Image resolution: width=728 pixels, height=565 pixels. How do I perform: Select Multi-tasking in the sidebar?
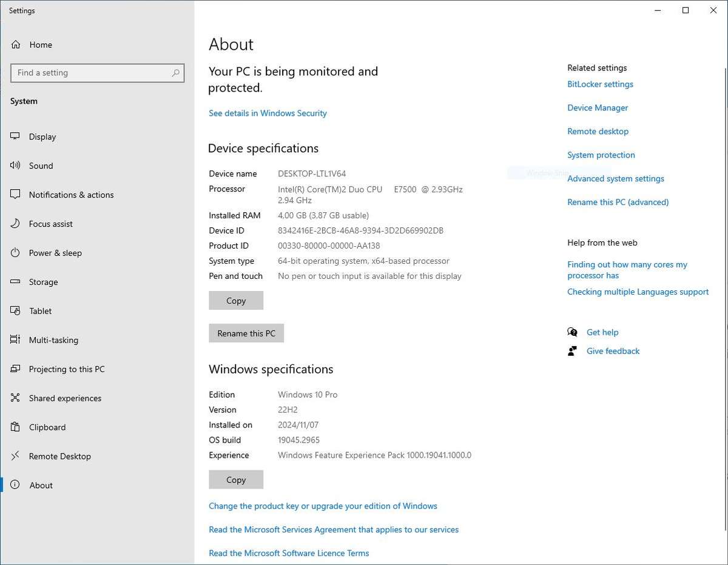[15, 340]
